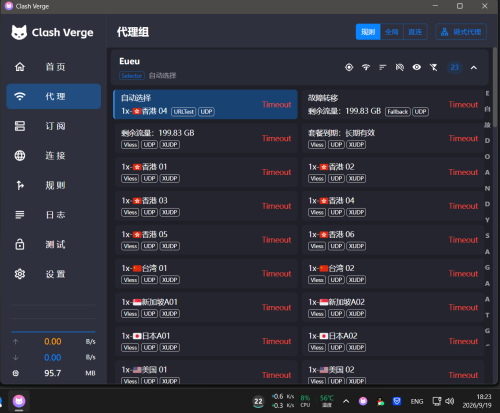Switch to Rule mode button
Screen dimensions: 500x413
click(368, 32)
